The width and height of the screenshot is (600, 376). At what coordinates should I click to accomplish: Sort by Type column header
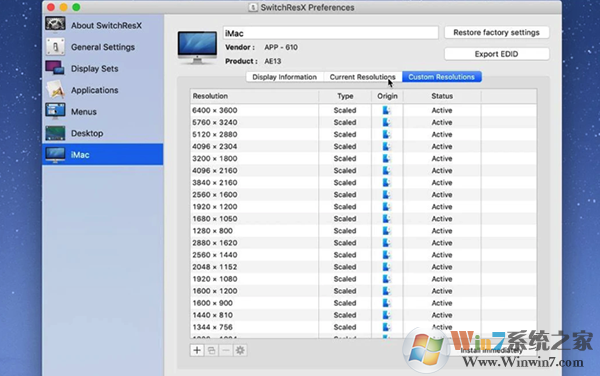[345, 96]
